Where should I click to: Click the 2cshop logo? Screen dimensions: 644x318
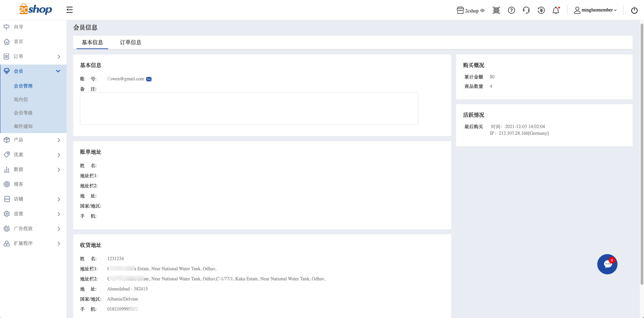(35, 9)
